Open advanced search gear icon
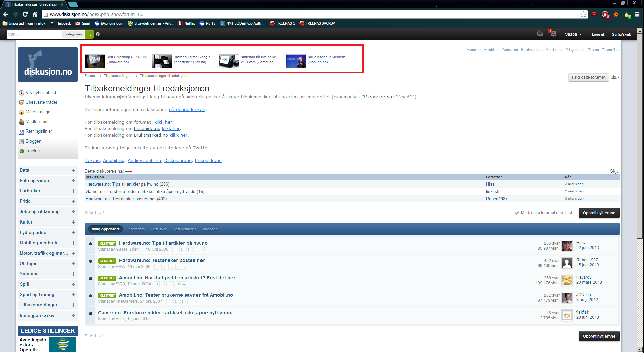Screen dimensions: 644x355 [x=98, y=34]
